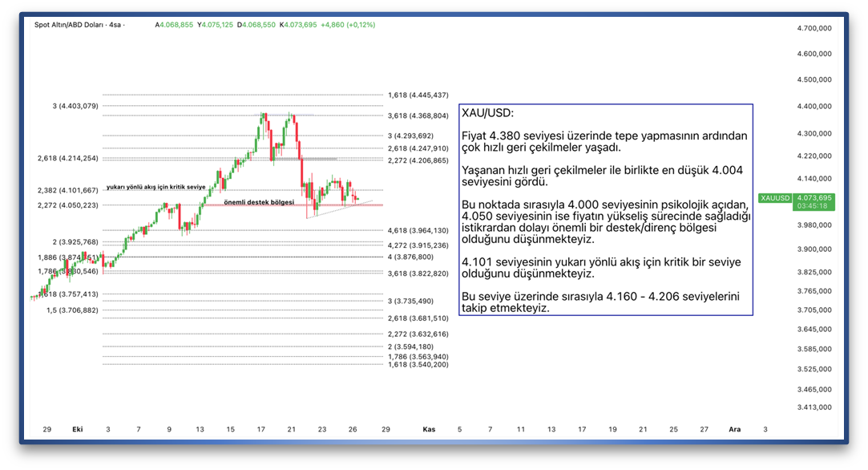Click the Kas month marker on time axis
Screen dimensions: 868x470
pyautogui.click(x=429, y=429)
